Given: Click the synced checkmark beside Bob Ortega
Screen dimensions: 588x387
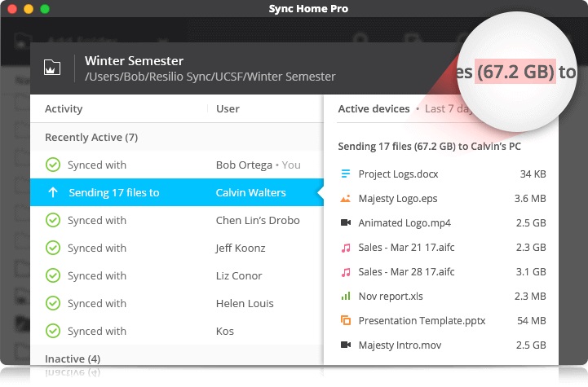Looking at the screenshot, I should coord(53,165).
